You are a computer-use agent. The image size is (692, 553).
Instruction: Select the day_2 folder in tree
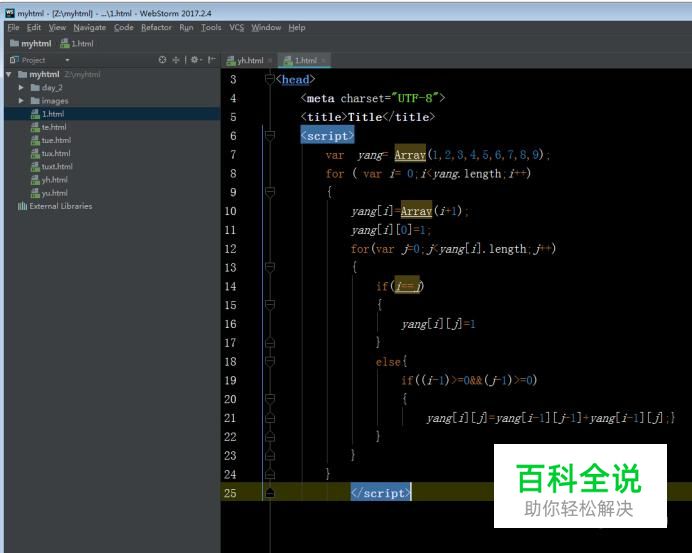click(46, 87)
